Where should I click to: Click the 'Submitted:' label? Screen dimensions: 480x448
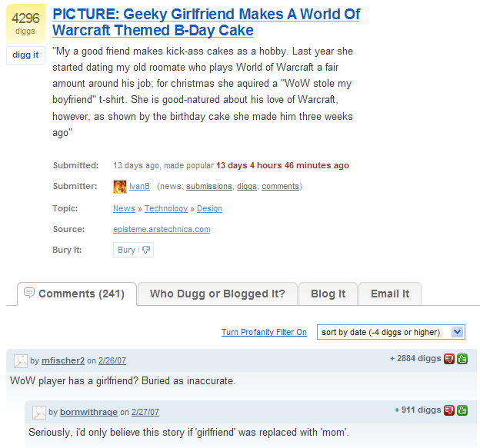coord(75,165)
